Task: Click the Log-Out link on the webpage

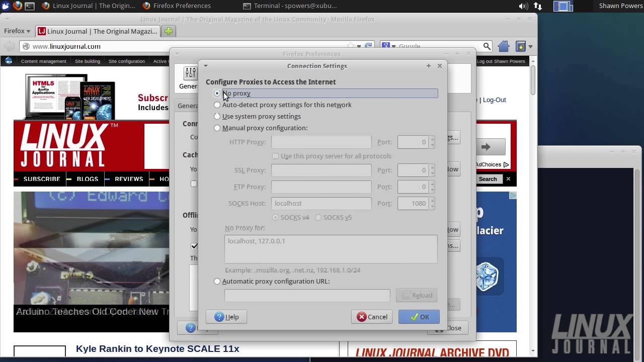Action: 494,100
